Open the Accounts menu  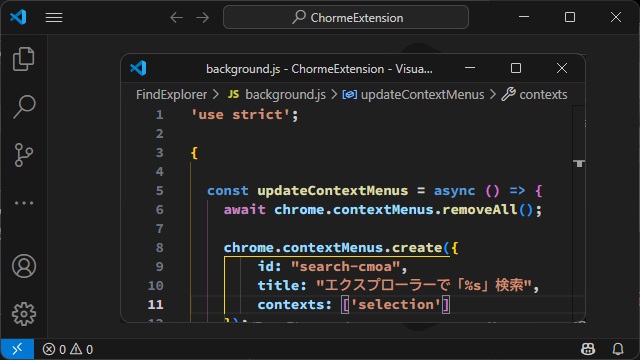(x=24, y=266)
